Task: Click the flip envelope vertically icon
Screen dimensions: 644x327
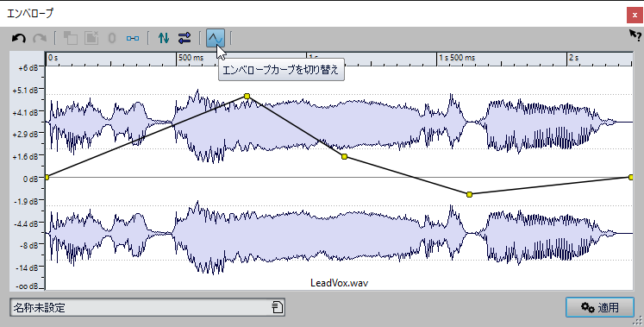Action: pyautogui.click(x=164, y=38)
